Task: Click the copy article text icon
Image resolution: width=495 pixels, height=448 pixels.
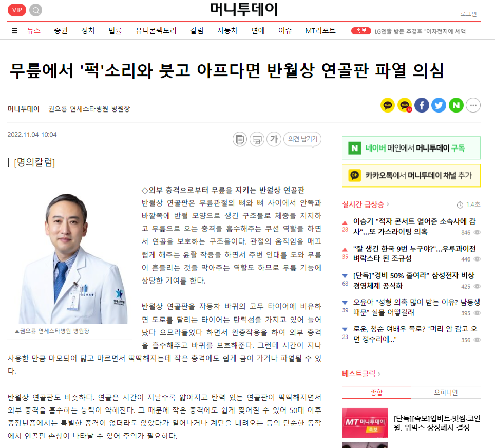Action: (x=240, y=139)
